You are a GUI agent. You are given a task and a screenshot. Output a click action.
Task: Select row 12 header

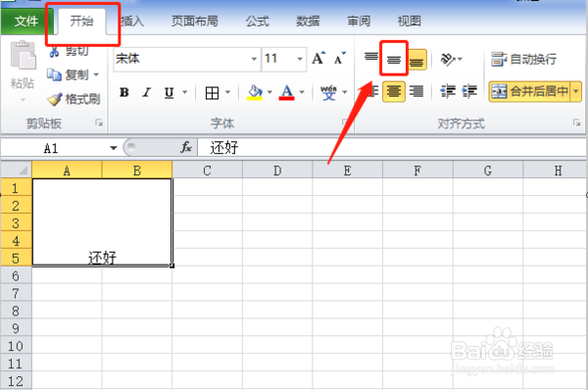pos(16,381)
